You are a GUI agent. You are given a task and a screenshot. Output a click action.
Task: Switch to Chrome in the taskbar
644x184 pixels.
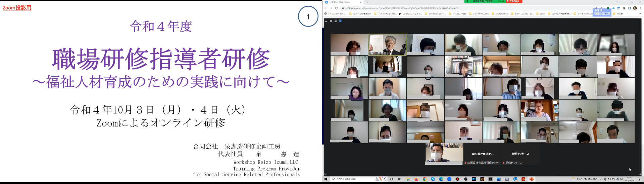click(425, 179)
